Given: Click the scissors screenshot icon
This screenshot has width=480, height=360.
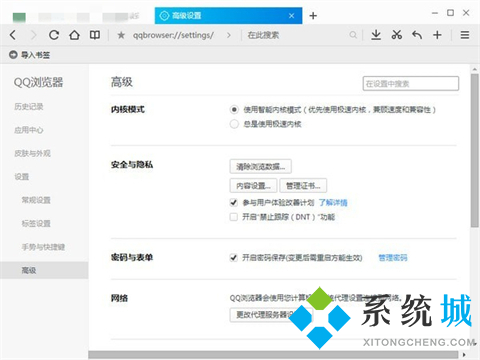Looking at the screenshot, I should pyautogui.click(x=397, y=35).
